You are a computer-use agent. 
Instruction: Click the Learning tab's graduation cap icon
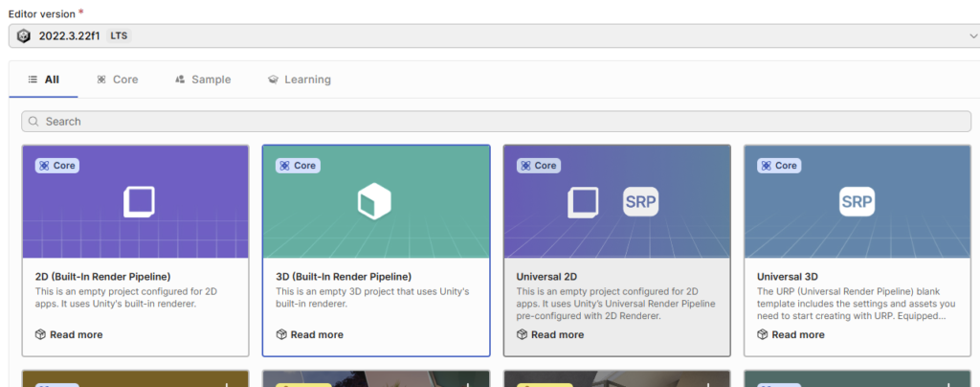coord(273,80)
